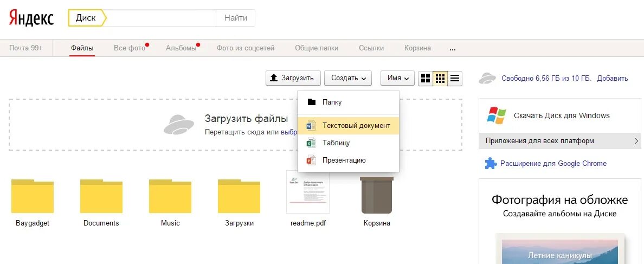This screenshot has width=644, height=264.
Task: Click the Диск label in search bar
Action: pyautogui.click(x=86, y=18)
